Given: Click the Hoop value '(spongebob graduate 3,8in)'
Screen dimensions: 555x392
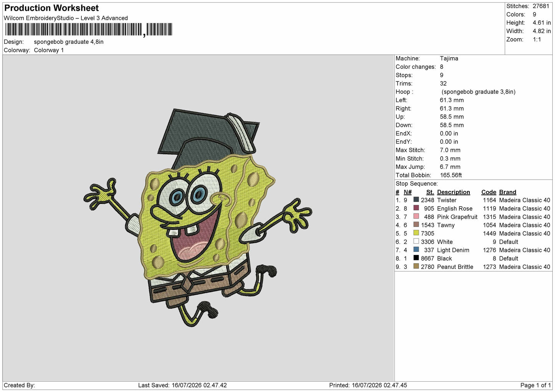Looking at the screenshot, I should (479, 92).
